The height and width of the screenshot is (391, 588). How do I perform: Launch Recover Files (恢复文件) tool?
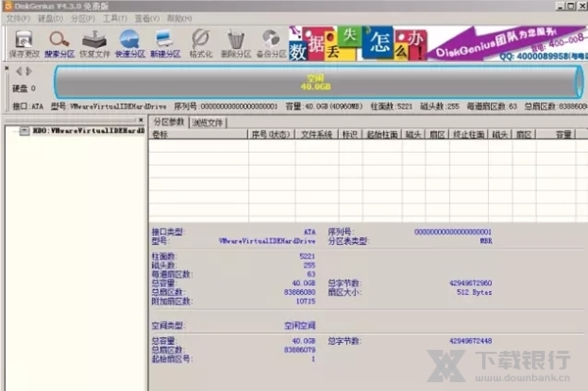pyautogui.click(x=94, y=44)
